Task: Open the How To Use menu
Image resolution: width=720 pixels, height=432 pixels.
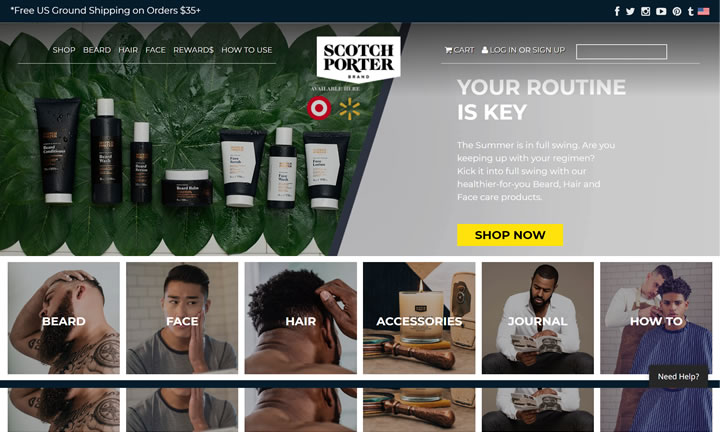Action: point(247,50)
